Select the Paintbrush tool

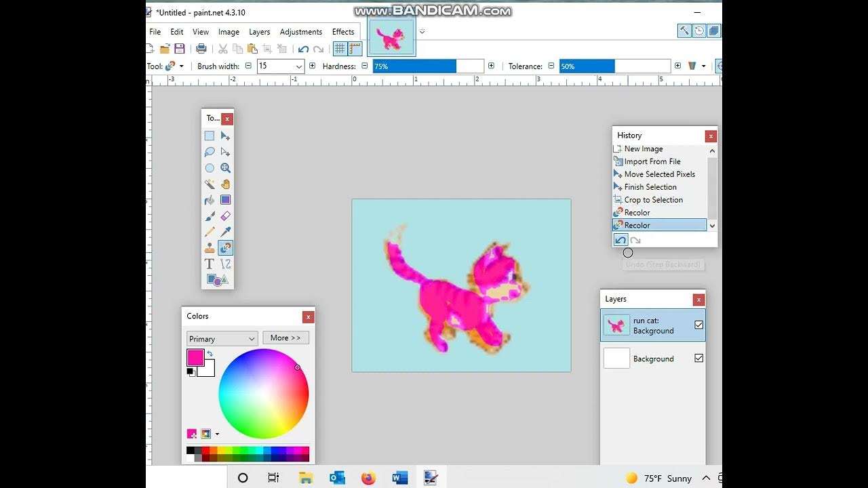pyautogui.click(x=210, y=216)
